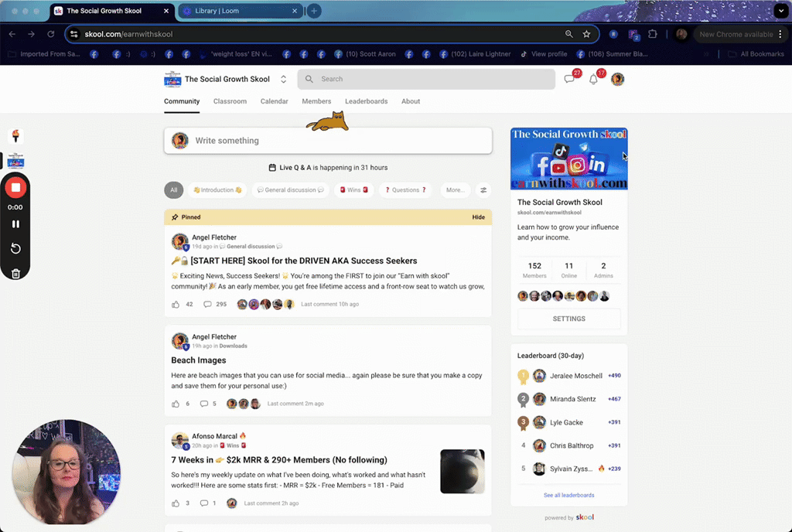The width and height of the screenshot is (792, 532).
Task: Open the 7 Weeks in post
Action: click(x=279, y=460)
